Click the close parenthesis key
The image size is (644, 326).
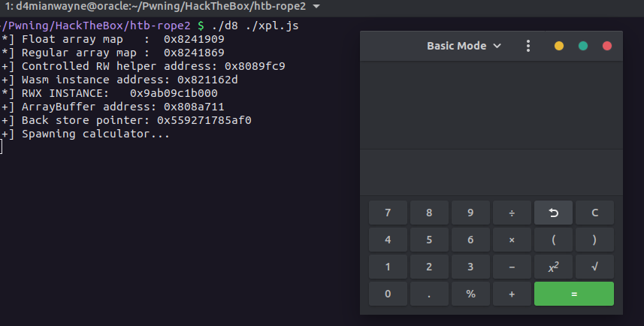click(594, 240)
